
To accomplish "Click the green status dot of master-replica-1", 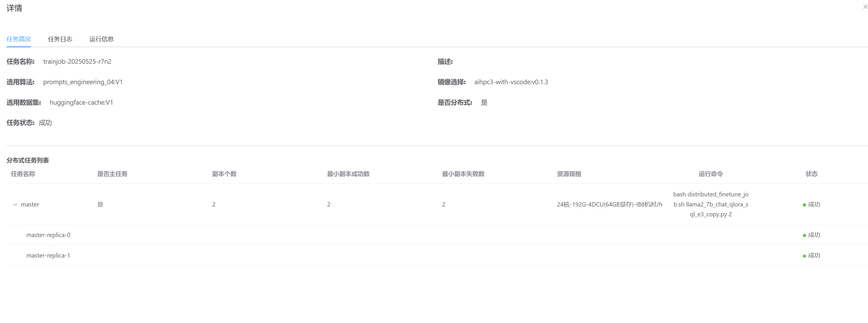I will 804,256.
